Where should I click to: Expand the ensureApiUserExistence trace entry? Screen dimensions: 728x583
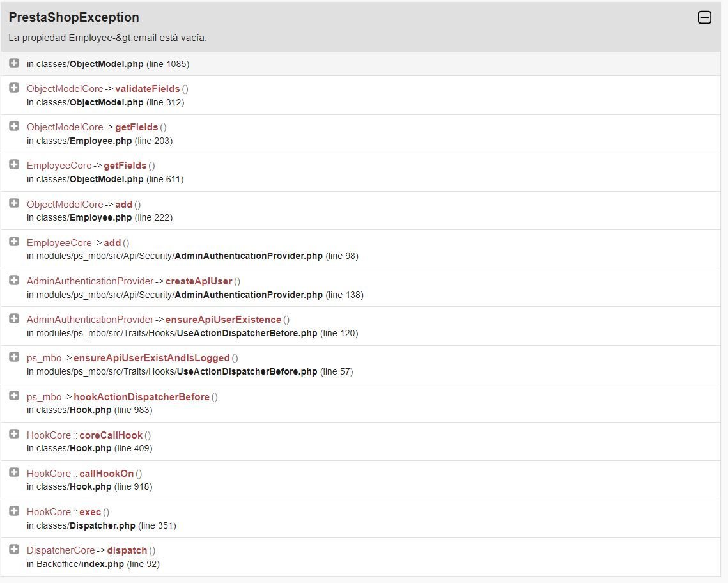14,318
